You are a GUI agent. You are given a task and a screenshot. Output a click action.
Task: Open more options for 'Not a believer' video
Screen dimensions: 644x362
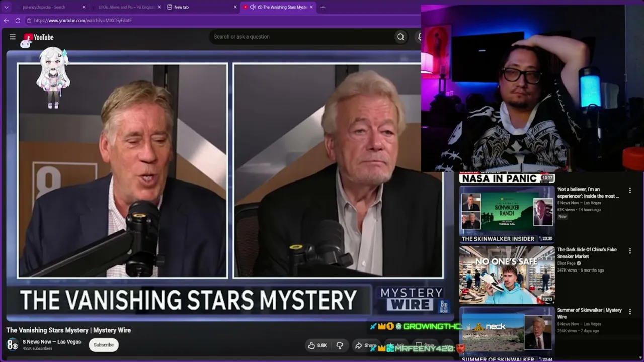point(630,191)
